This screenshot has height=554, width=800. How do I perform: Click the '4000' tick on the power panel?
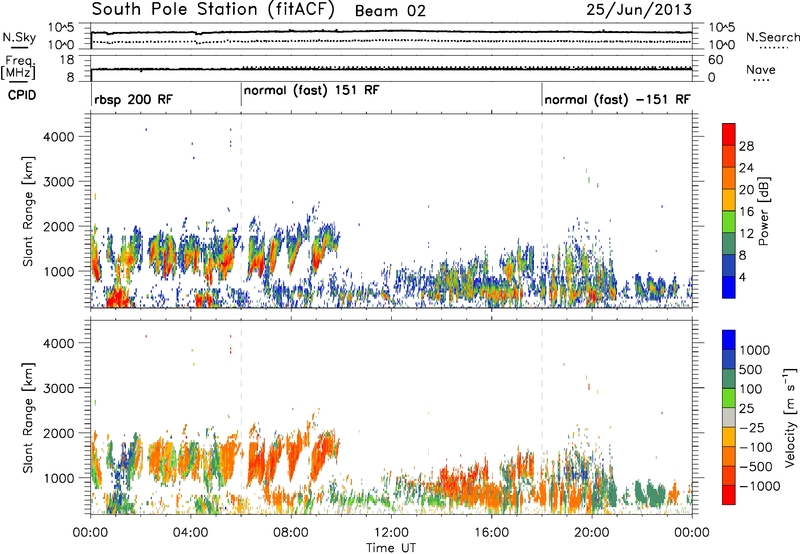(x=59, y=137)
